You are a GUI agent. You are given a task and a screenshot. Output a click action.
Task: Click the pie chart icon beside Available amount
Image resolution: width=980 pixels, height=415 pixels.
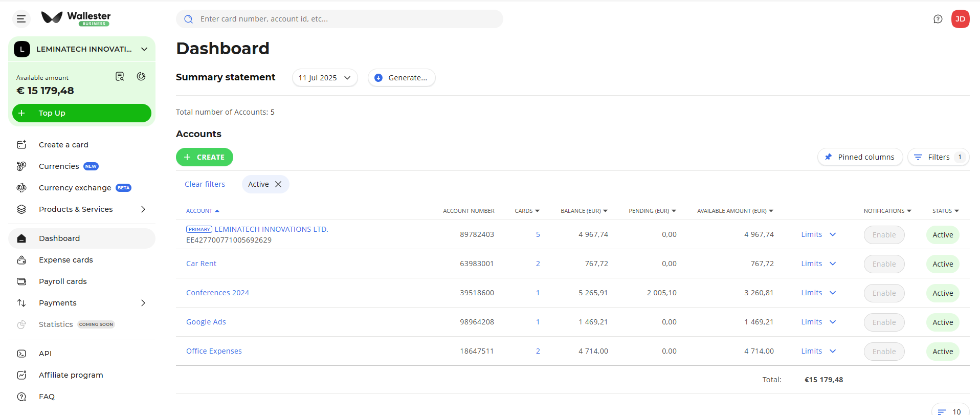(141, 77)
